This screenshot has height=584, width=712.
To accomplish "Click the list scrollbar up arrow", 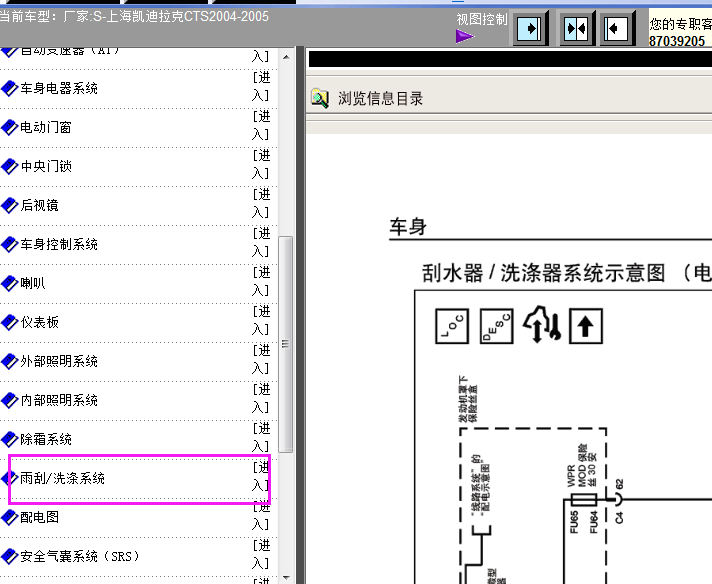I will click(x=286, y=57).
